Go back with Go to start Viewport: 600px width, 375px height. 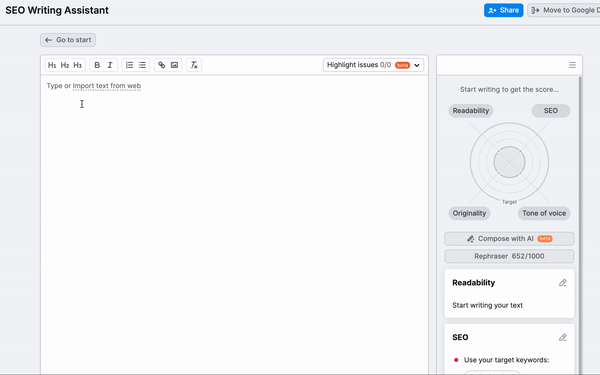[x=68, y=40]
